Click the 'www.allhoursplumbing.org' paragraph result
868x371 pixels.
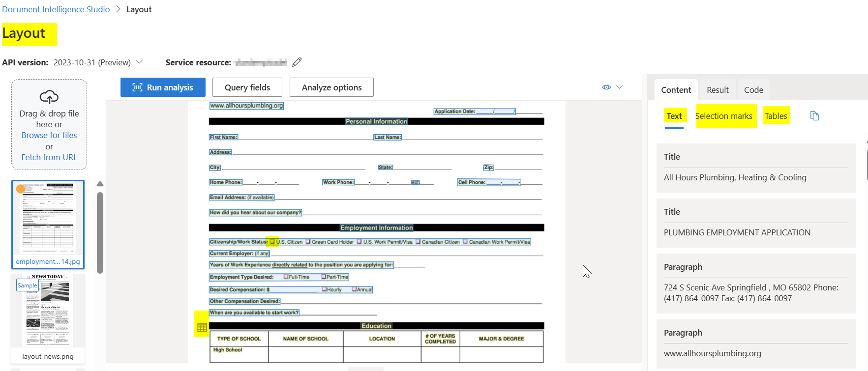pyautogui.click(x=756, y=344)
